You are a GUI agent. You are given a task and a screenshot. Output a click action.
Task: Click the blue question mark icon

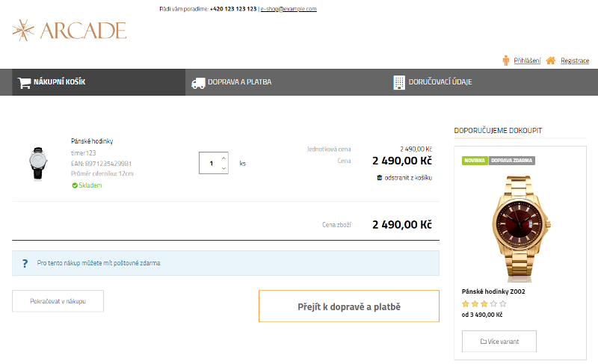(25, 263)
